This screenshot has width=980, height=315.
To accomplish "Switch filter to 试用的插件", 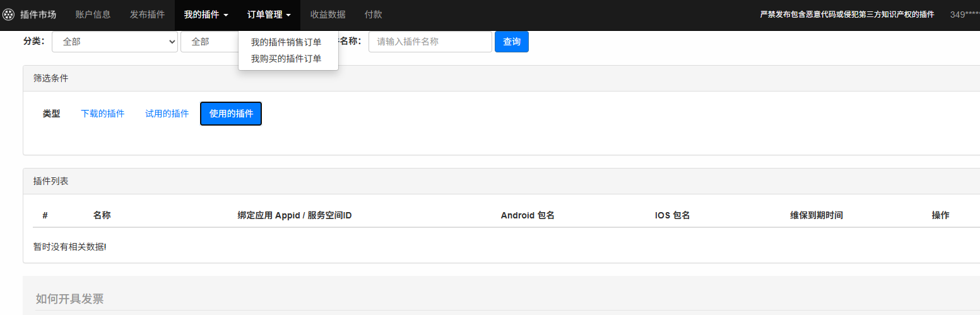I will click(x=167, y=114).
